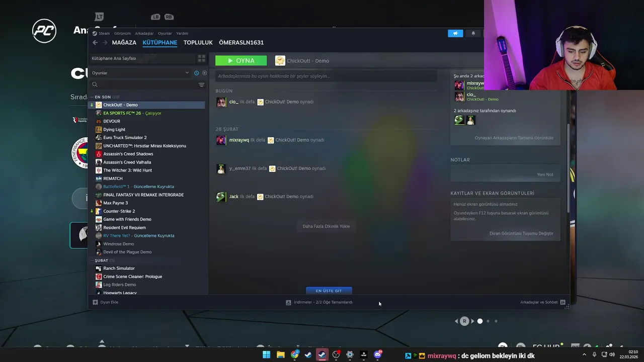This screenshot has width=644, height=362.
Task: Click Yeni Not to add a note
Action: (x=545, y=174)
